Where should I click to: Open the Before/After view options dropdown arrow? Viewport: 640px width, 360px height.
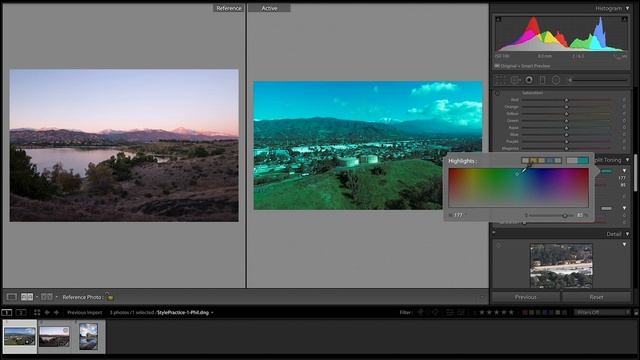(x=56, y=297)
